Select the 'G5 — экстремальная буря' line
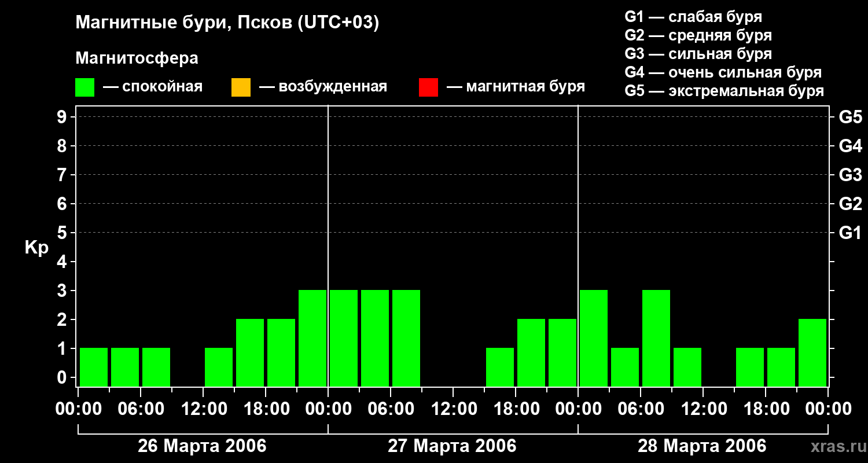Image resolution: width=868 pixels, height=463 pixels. [x=724, y=91]
